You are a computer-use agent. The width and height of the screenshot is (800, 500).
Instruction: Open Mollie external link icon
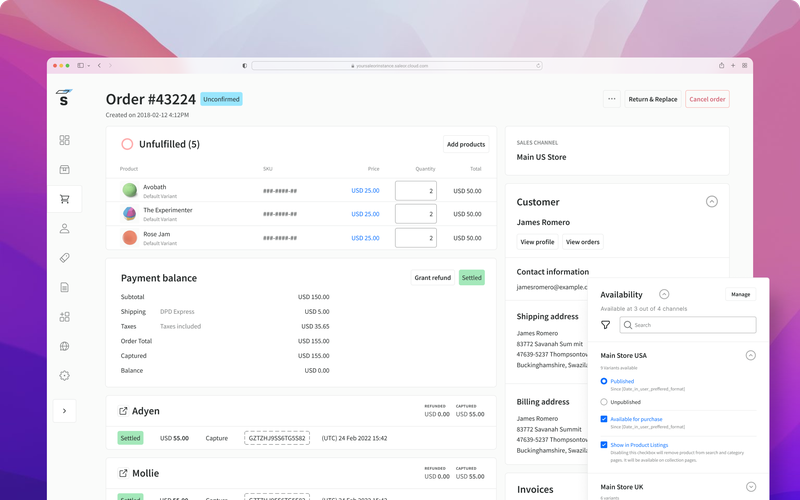click(123, 473)
